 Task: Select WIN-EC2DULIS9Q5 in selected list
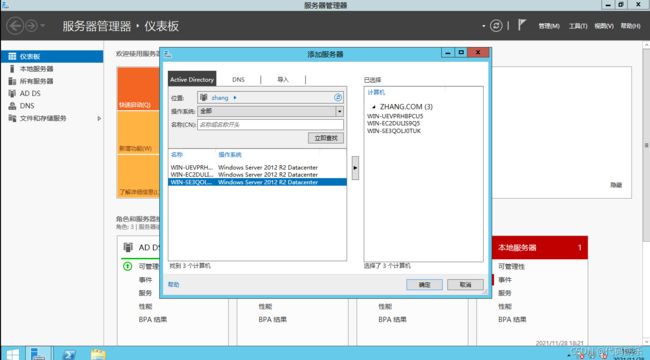393,123
